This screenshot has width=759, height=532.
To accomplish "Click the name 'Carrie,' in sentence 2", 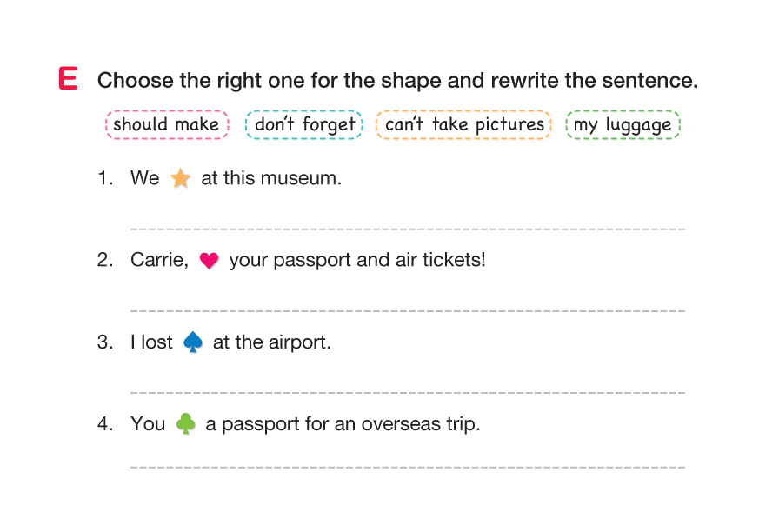I will pyautogui.click(x=159, y=260).
